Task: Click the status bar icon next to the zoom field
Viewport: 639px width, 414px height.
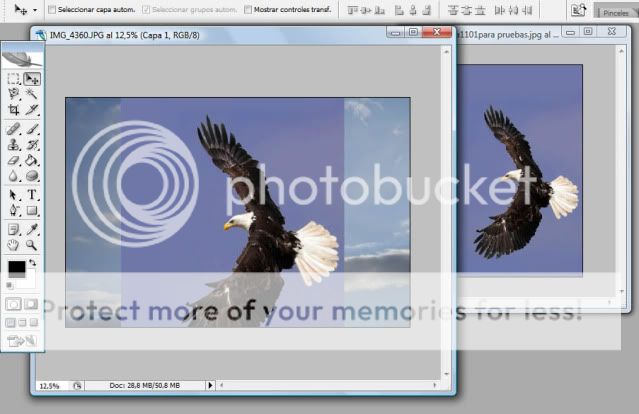Action: point(77,385)
